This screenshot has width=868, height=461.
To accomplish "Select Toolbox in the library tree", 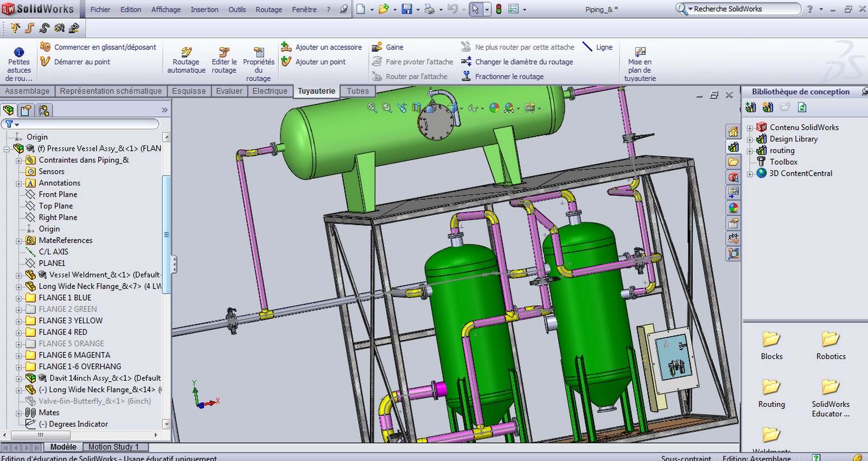I will (783, 162).
